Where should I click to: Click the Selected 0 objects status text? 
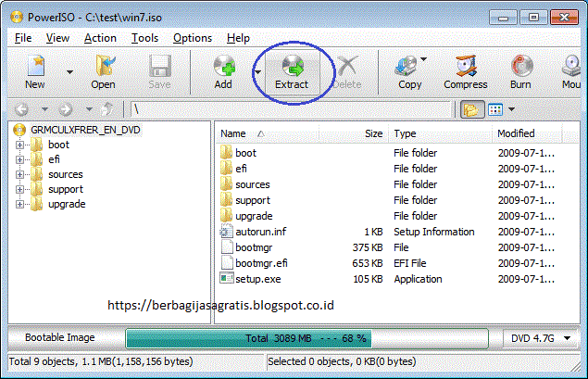[342, 361]
